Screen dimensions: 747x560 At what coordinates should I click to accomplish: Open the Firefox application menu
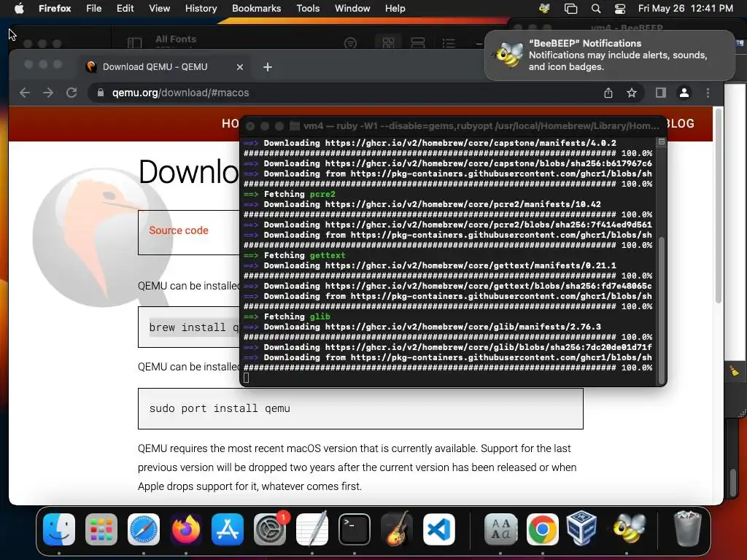[54, 8]
